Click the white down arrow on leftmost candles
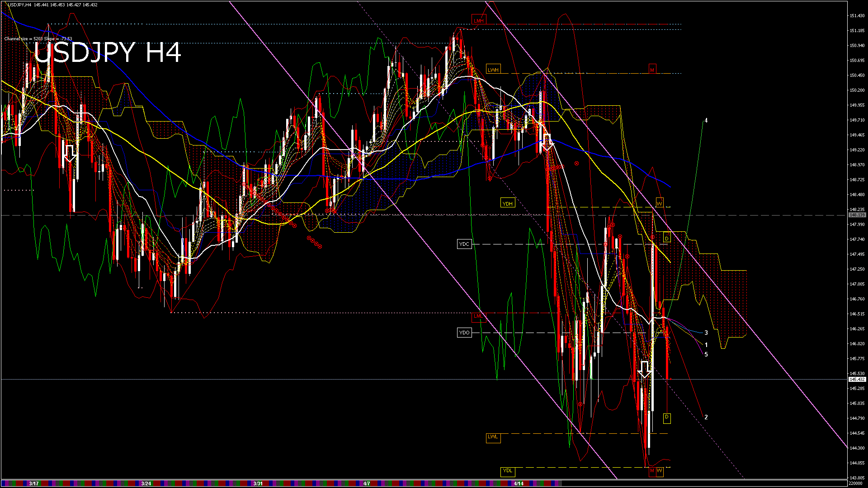 point(70,153)
